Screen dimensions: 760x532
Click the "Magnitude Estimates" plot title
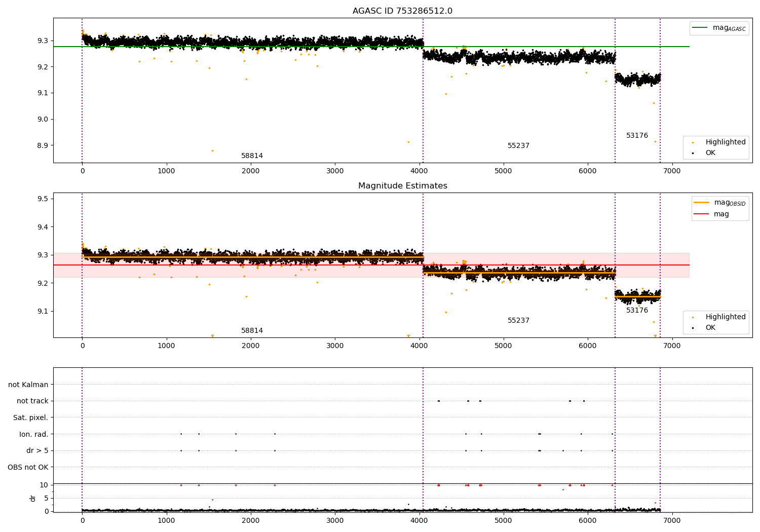[x=402, y=186]
